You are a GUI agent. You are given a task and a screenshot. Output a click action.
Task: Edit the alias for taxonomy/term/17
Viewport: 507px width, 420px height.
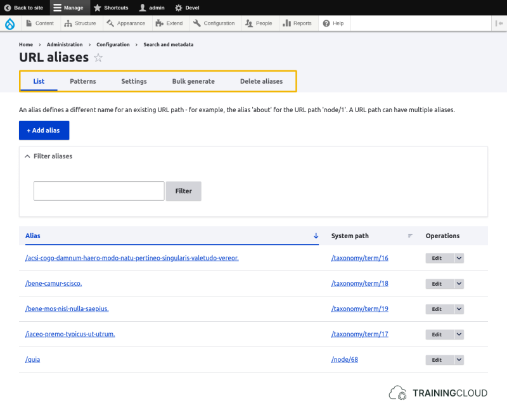[x=439, y=334]
